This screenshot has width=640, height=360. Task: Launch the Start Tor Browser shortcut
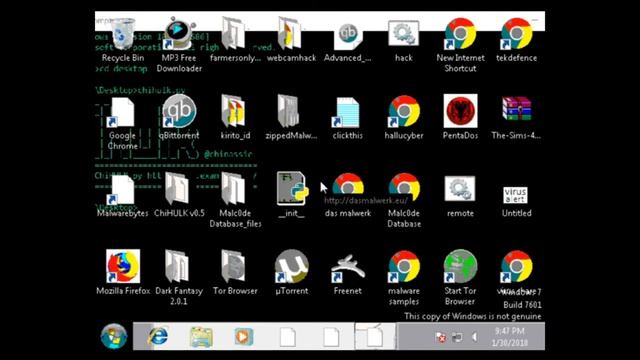[460, 266]
